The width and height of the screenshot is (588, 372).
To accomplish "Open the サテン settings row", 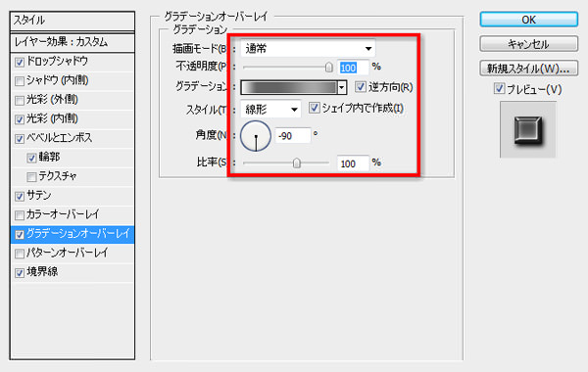I will [73, 196].
